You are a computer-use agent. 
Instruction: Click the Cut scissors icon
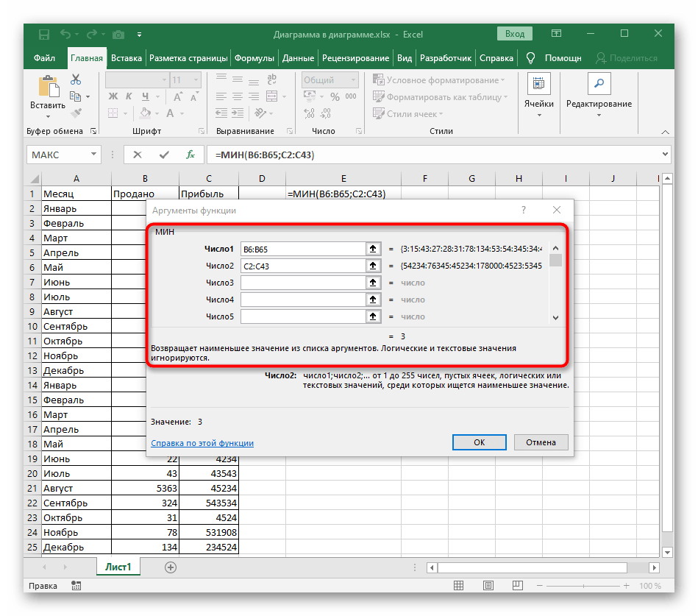(76, 80)
